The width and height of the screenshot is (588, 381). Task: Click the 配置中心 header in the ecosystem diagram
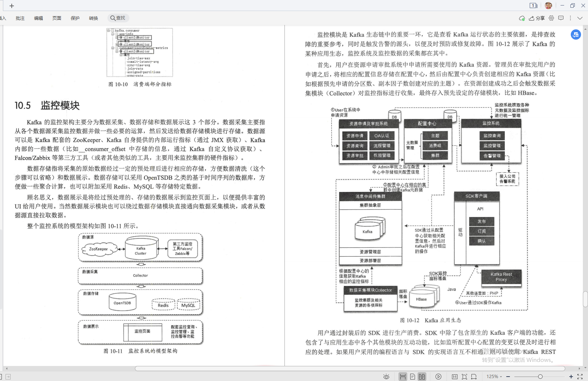(x=427, y=124)
